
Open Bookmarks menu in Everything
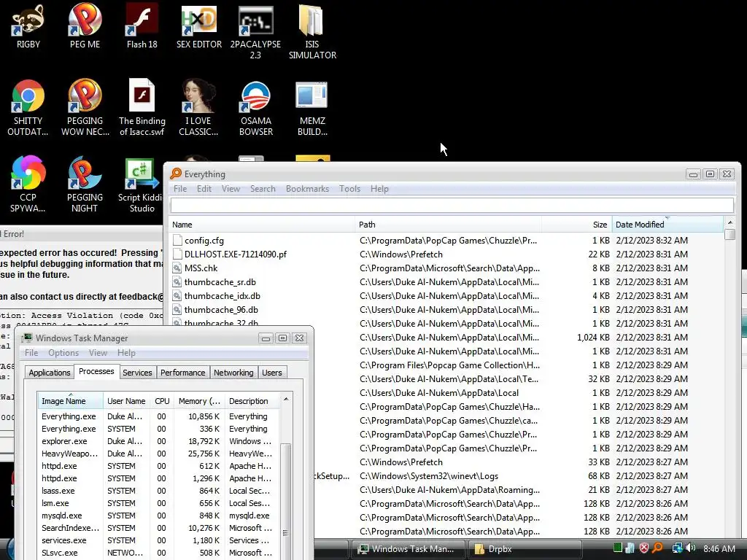tap(307, 189)
